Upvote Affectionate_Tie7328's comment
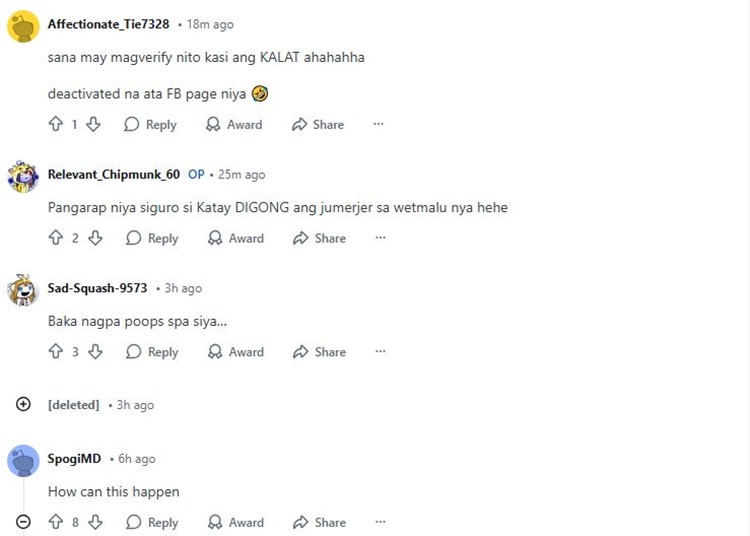The height and width of the screenshot is (536, 750). tap(56, 124)
